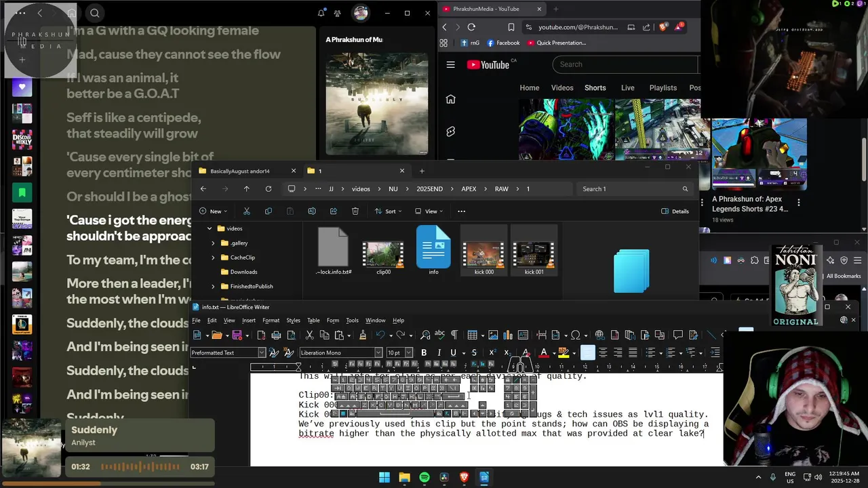Toggle Bold formatting in Writer
The width and height of the screenshot is (868, 488).
coord(424,352)
